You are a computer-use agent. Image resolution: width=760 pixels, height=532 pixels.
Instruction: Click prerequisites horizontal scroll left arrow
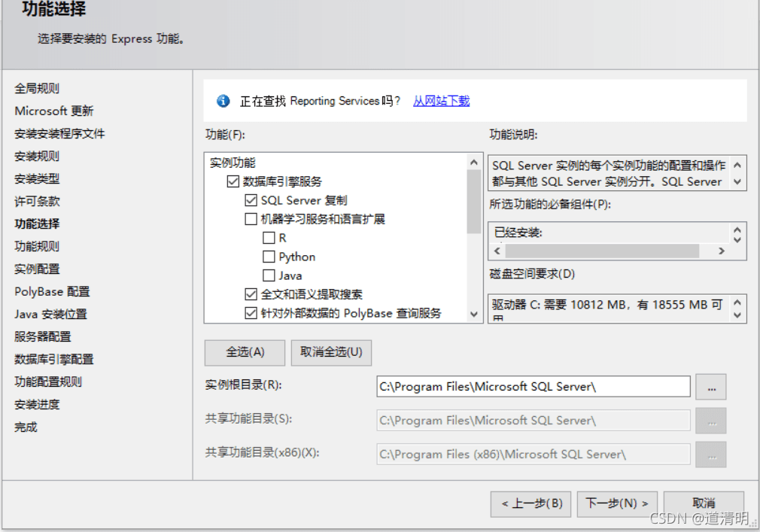(x=497, y=251)
